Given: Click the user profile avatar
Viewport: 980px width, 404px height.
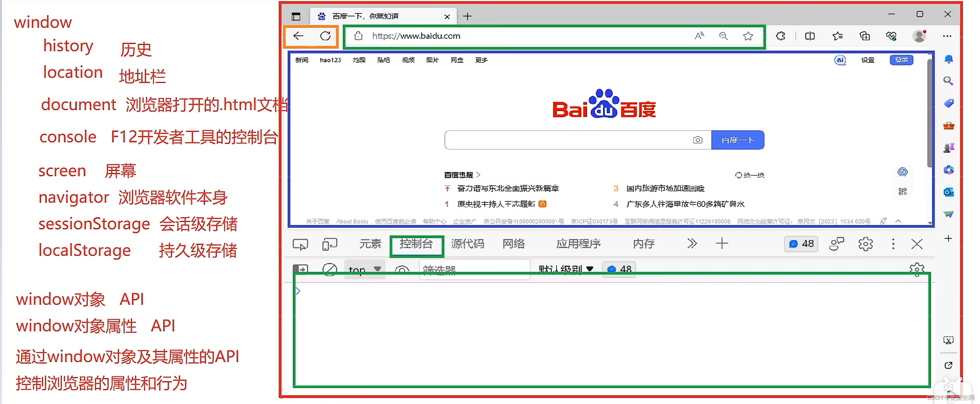Looking at the screenshot, I should tap(919, 36).
